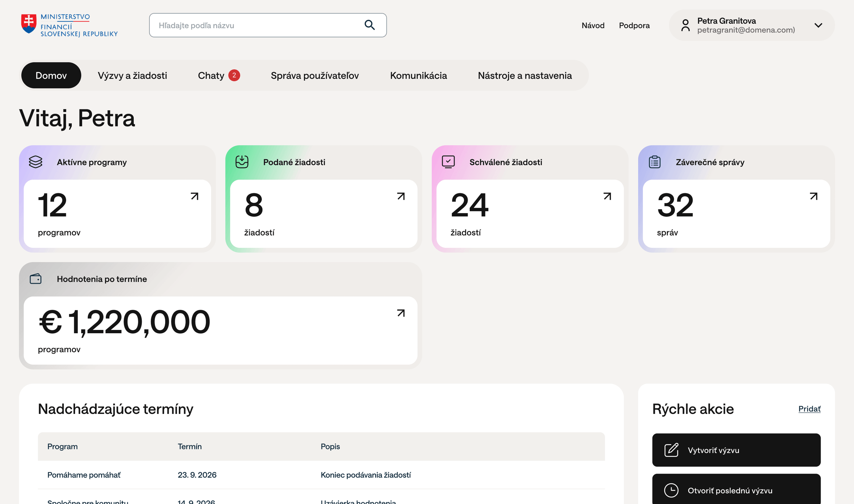Screen dimensions: 854x504
Task: Click the Pridať link
Action: click(810, 409)
